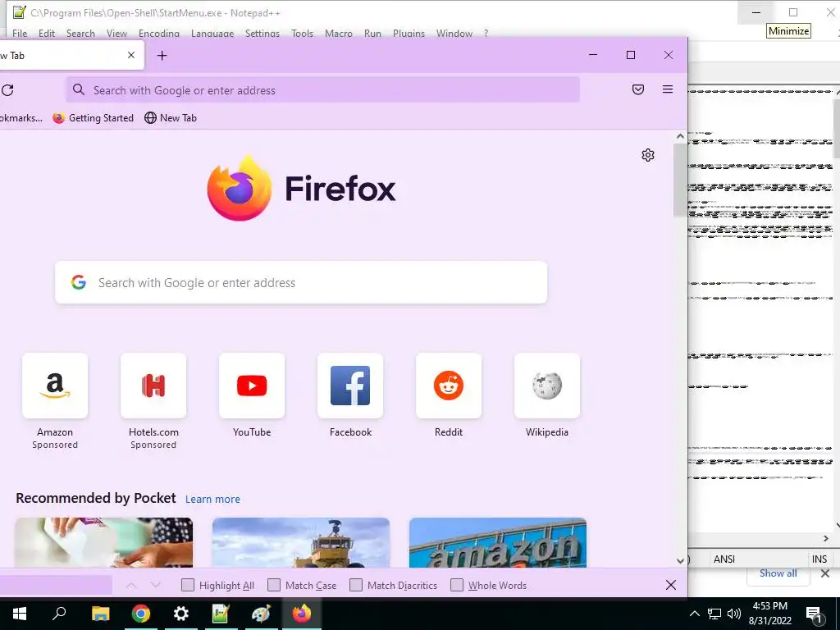Open the Hotels.com sponsored shortcut tile
The image size is (840, 630).
pos(153,386)
